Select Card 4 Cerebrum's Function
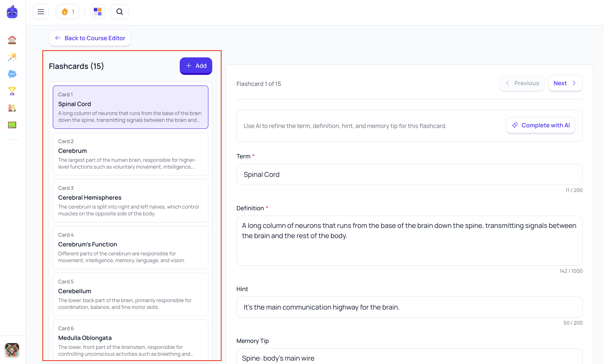 (x=130, y=247)
